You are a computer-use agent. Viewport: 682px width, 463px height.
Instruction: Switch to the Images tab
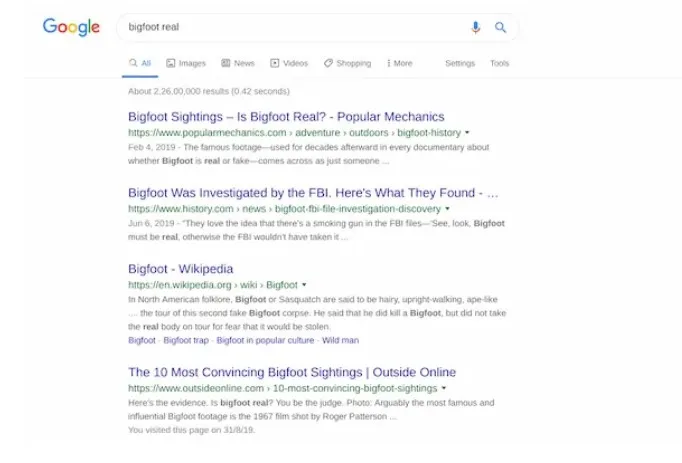tap(186, 63)
